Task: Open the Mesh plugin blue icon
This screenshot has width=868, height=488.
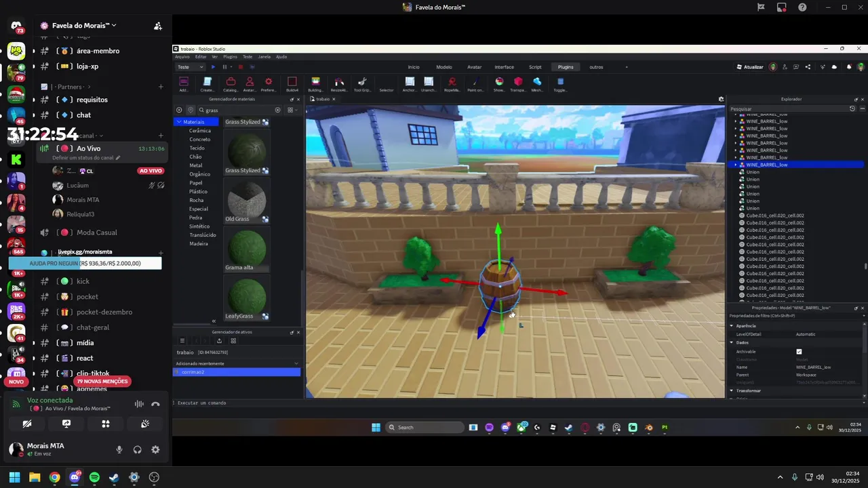Action: 537,82
